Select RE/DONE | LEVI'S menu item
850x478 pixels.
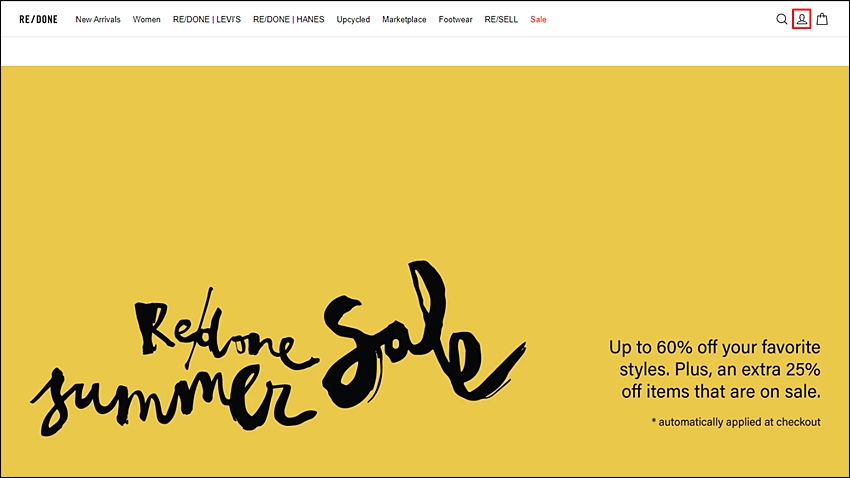(x=207, y=20)
